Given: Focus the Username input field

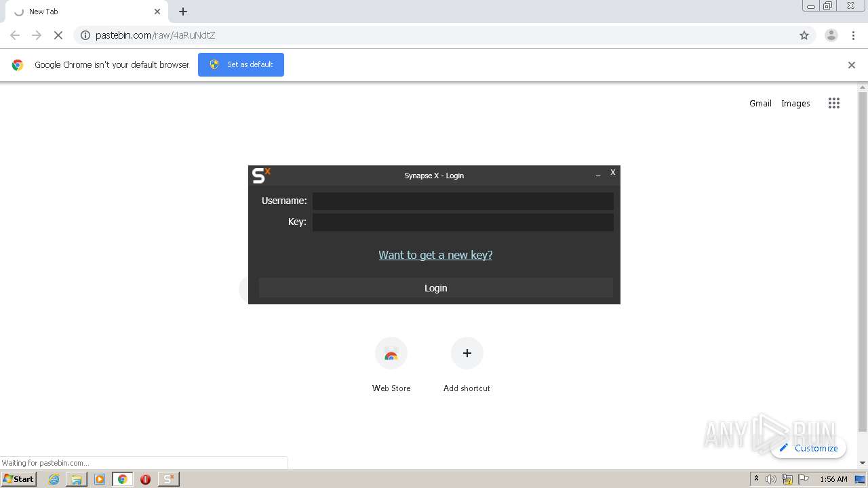Looking at the screenshot, I should coord(463,201).
